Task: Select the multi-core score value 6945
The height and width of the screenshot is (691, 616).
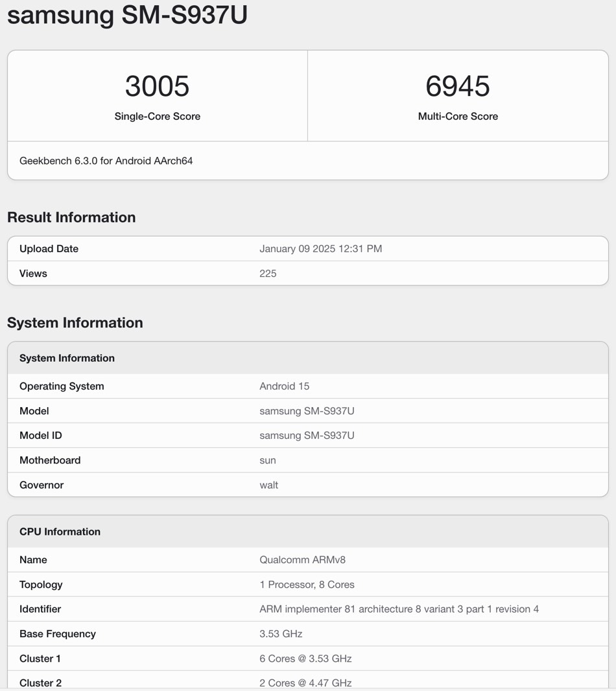Action: (458, 86)
